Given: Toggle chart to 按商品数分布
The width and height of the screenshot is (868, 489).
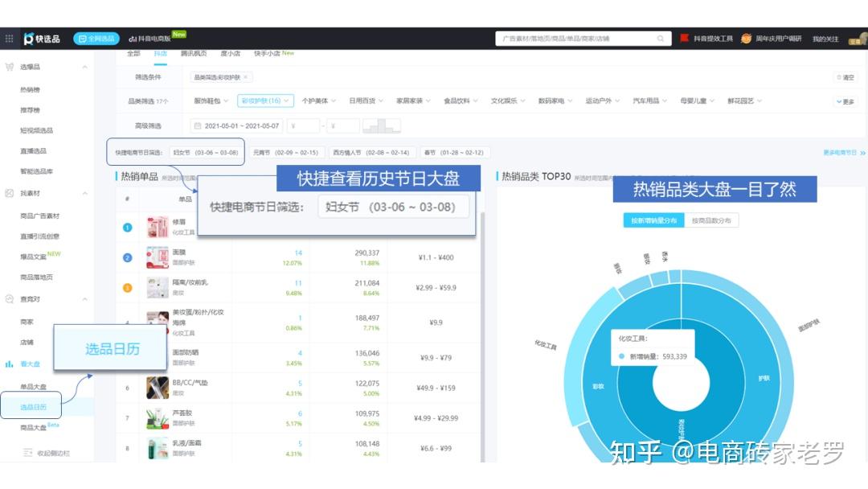Looking at the screenshot, I should 711,220.
